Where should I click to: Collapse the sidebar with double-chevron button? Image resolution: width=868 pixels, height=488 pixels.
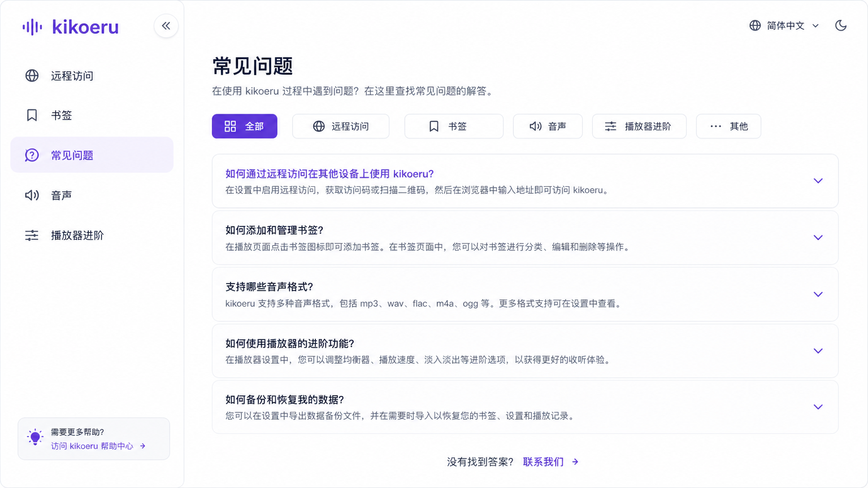[x=166, y=26]
